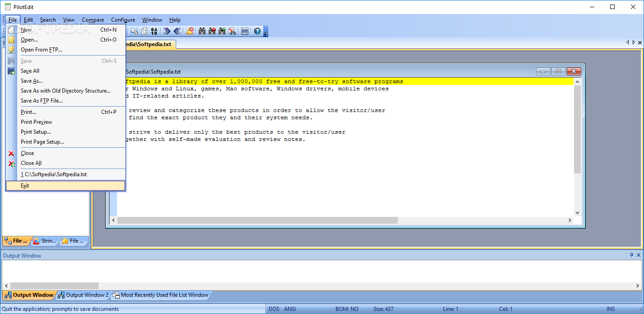644x314 pixels.
Task: Close the active document tab with X
Action: pos(640,42)
